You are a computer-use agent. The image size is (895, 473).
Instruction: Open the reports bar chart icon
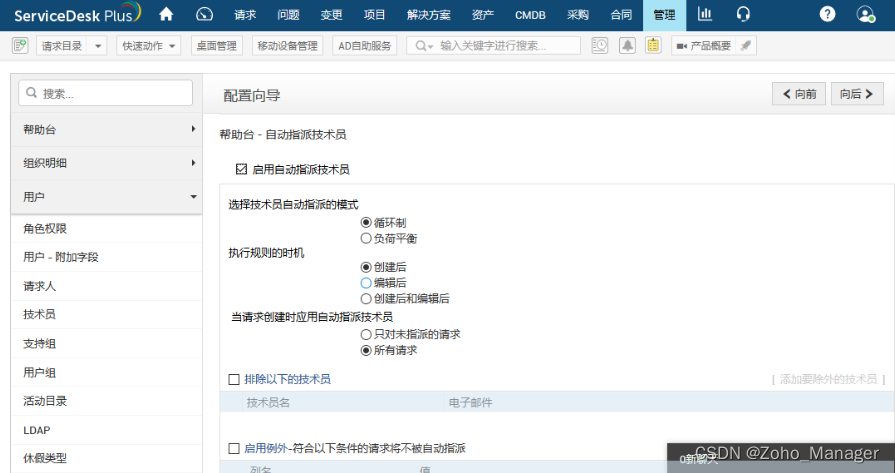[705, 14]
